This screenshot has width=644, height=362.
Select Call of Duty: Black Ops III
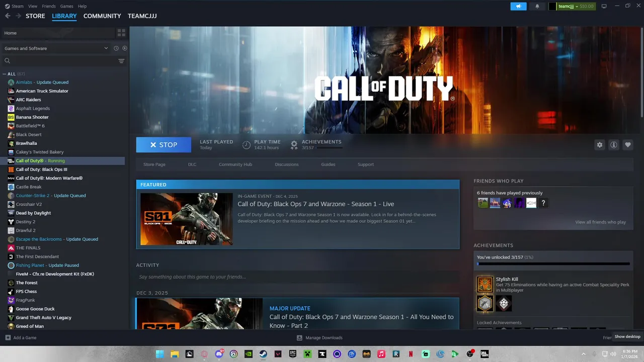[x=41, y=169]
